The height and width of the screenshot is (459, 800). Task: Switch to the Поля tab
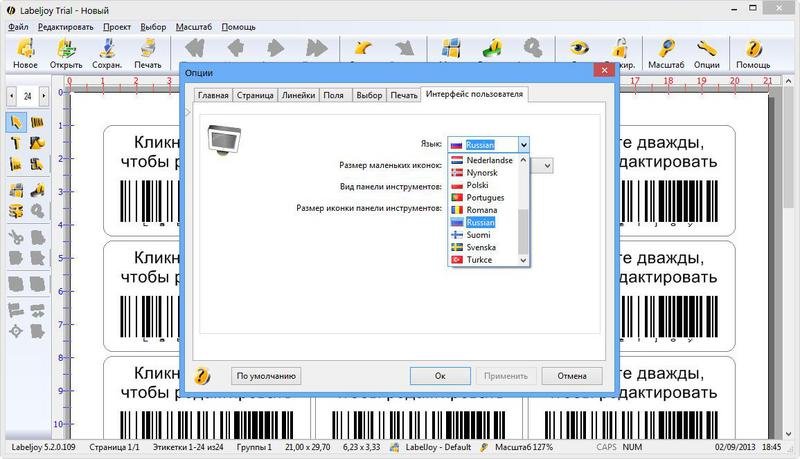tap(334, 95)
